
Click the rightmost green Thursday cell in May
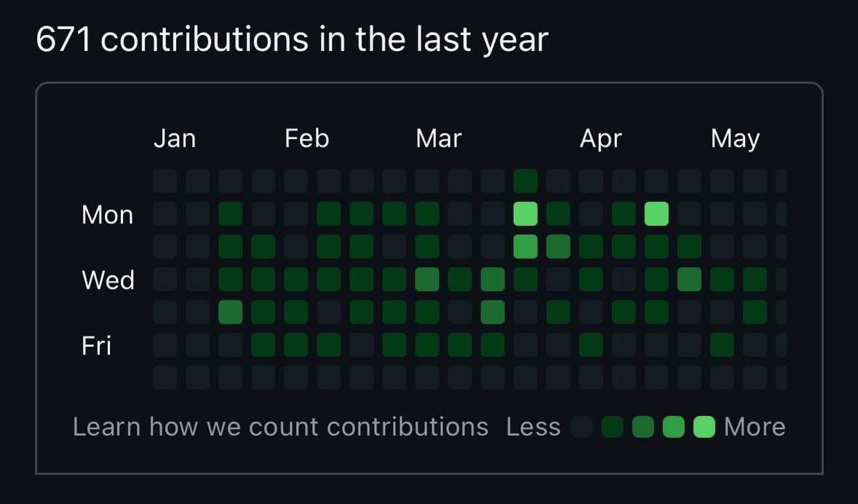(755, 312)
